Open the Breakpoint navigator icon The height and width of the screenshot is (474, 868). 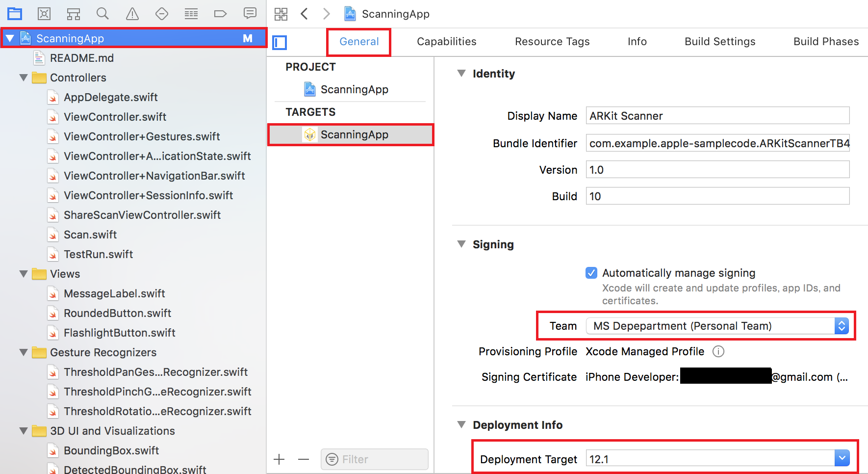click(x=221, y=14)
